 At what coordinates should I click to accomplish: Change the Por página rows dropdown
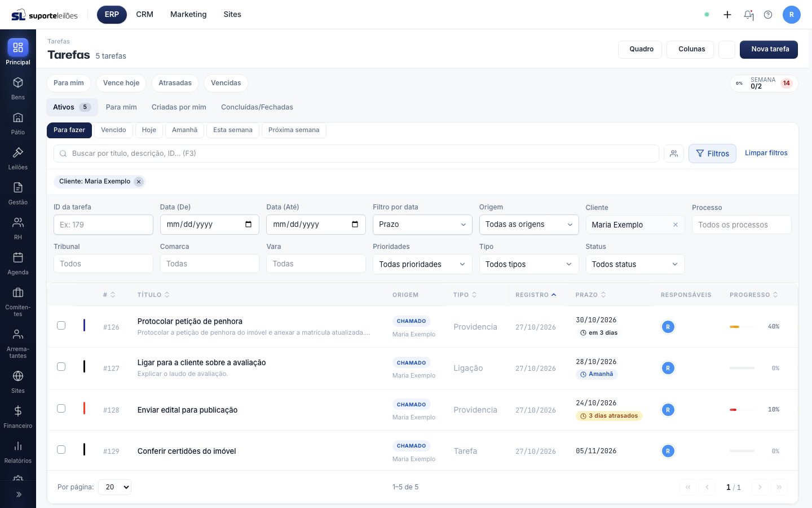pos(114,487)
